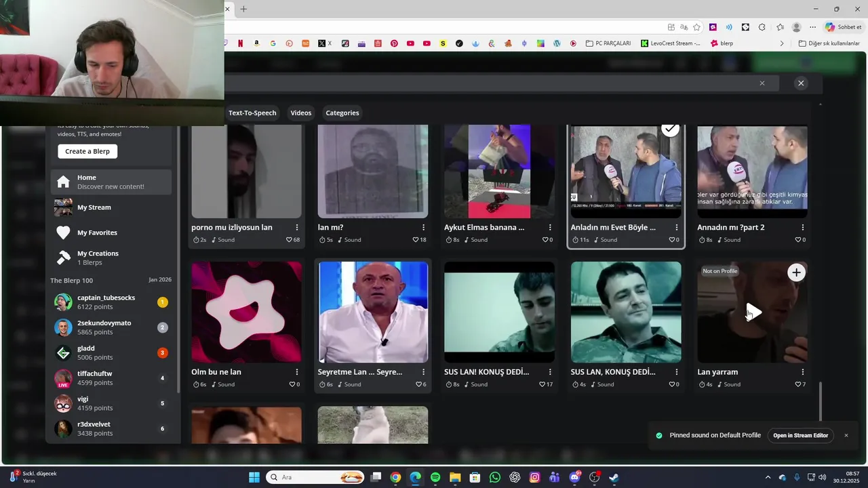Add 'Lan yarram' sound with plus icon

point(796,272)
